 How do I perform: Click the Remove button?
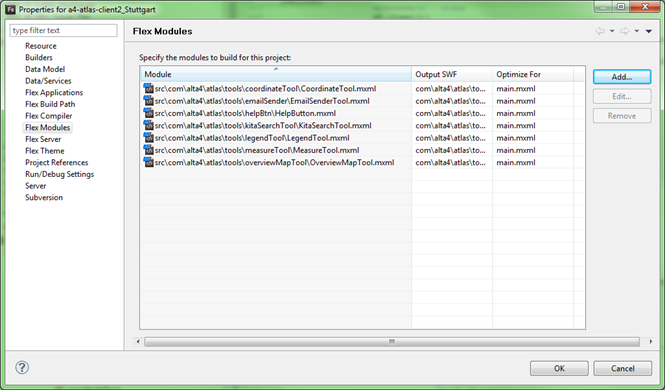point(622,116)
